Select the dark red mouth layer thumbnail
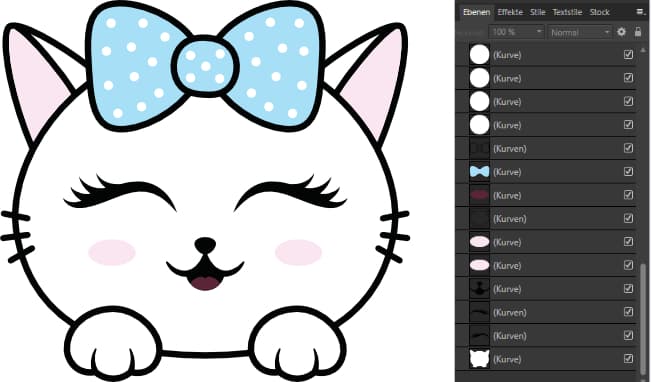 coord(480,195)
